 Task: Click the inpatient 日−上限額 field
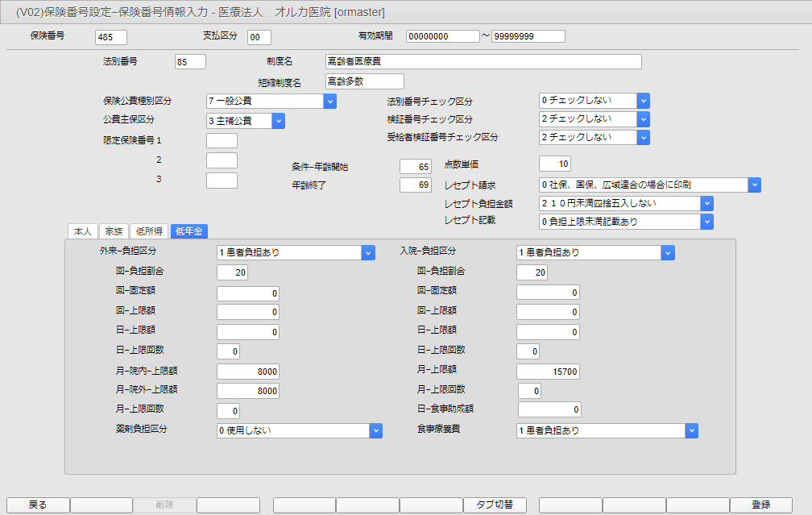548,332
